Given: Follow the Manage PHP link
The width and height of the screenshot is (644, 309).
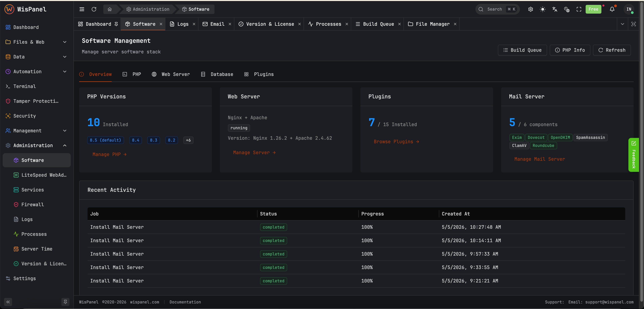Looking at the screenshot, I should click(x=110, y=154).
